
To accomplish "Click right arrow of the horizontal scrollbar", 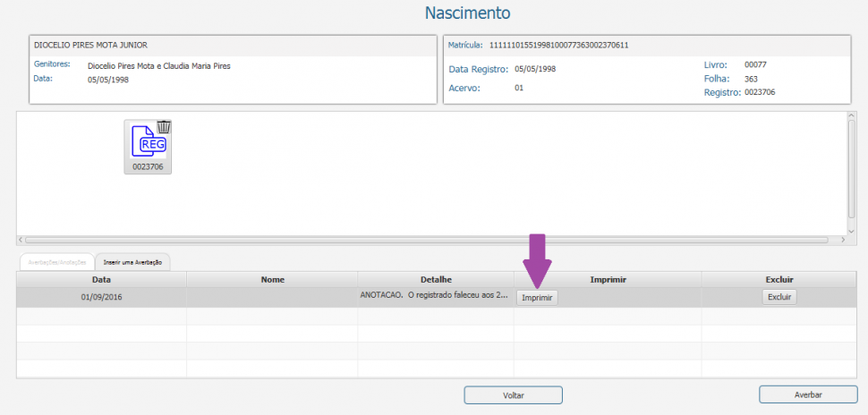I will pyautogui.click(x=841, y=240).
